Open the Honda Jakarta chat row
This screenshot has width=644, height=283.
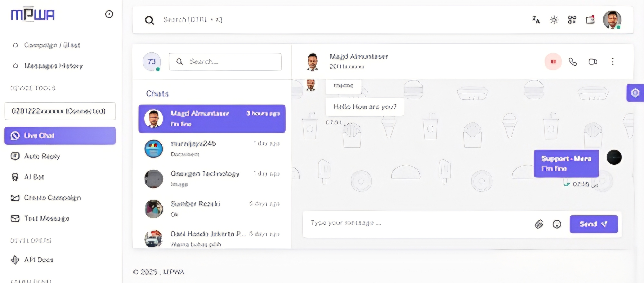(212, 238)
